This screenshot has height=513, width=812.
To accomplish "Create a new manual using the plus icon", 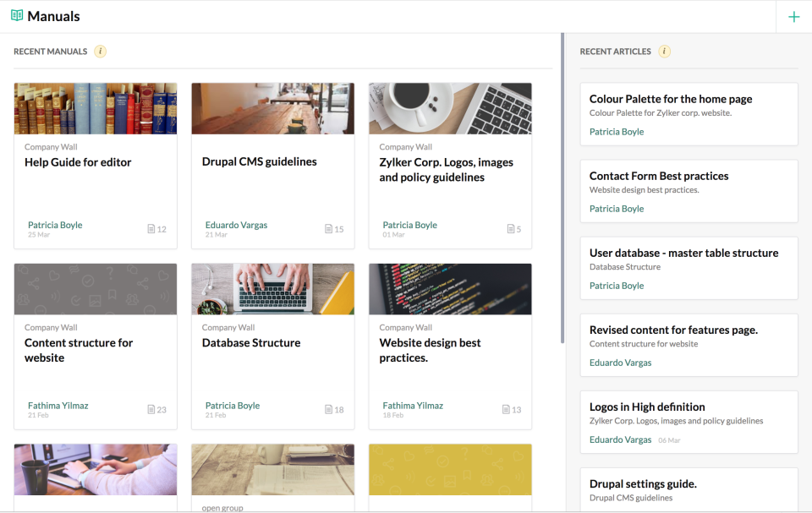I will pos(793,16).
